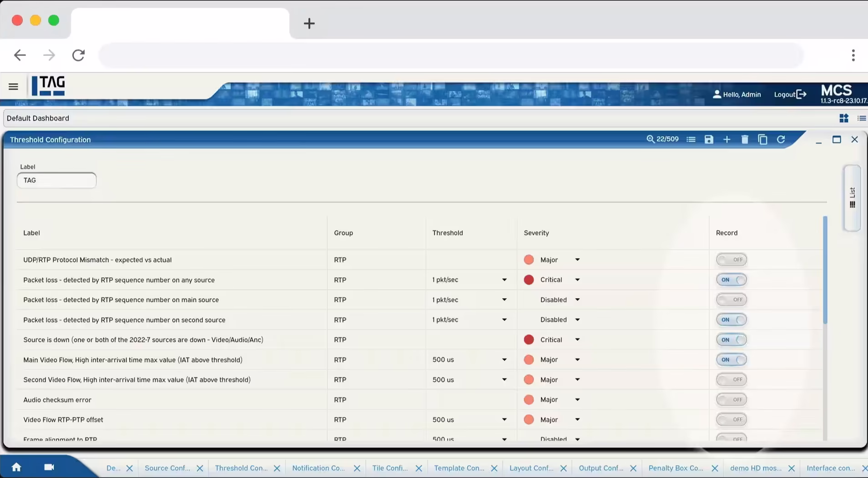Save the threshold configuration
868x478 pixels.
[x=708, y=139]
